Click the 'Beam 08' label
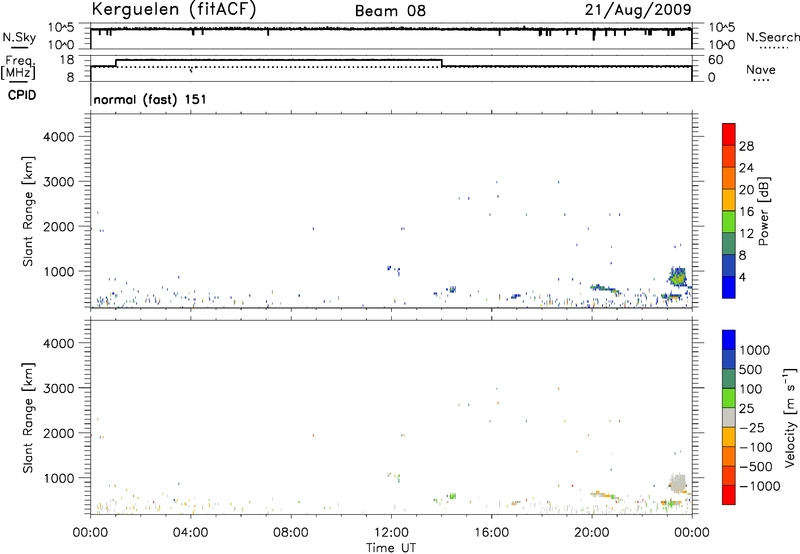 pyautogui.click(x=390, y=11)
